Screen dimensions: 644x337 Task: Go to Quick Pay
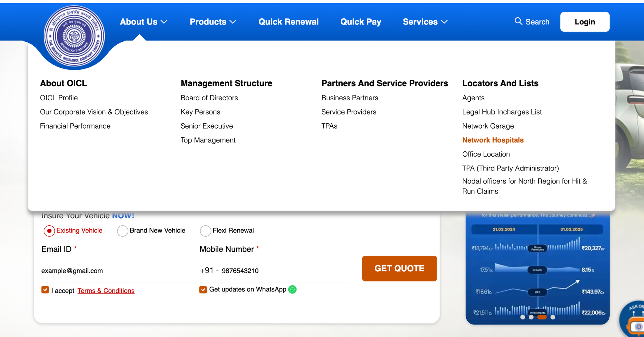361,22
